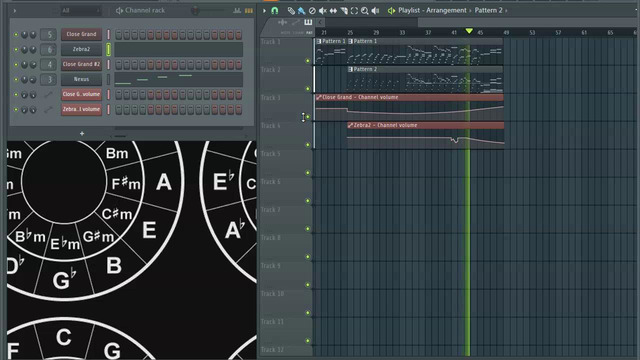Open the Zebra2 channel button
Screen dimensions: 640x360
coord(81,49)
